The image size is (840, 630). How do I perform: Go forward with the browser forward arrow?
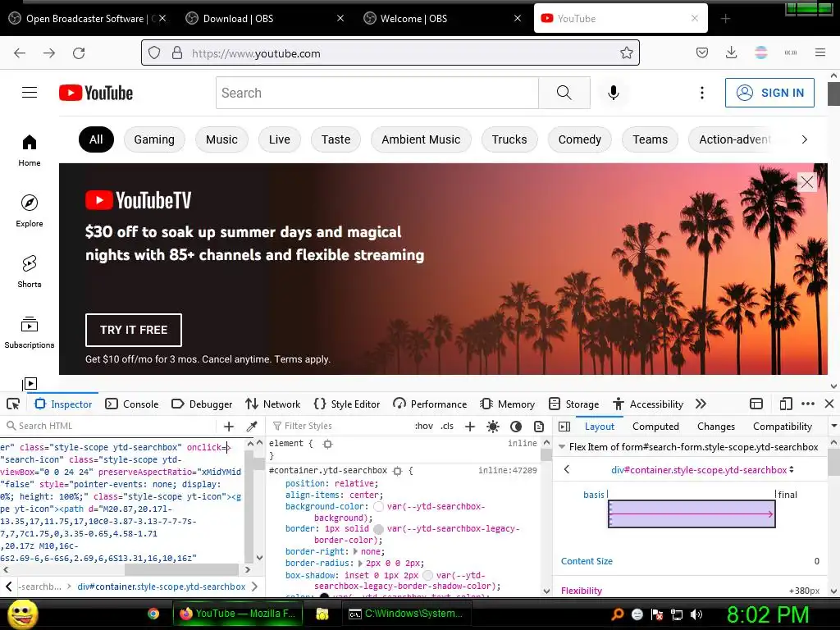(49, 53)
